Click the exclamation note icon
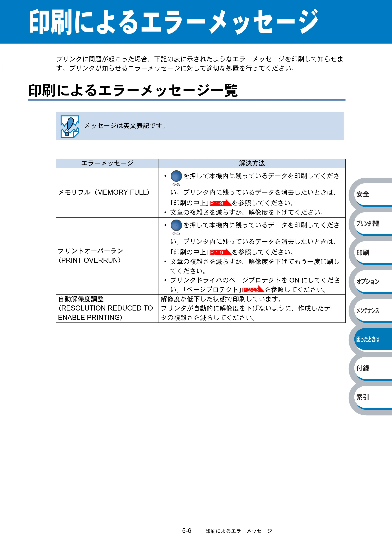Image resolution: width=392 pixels, height=555 pixels. click(70, 126)
